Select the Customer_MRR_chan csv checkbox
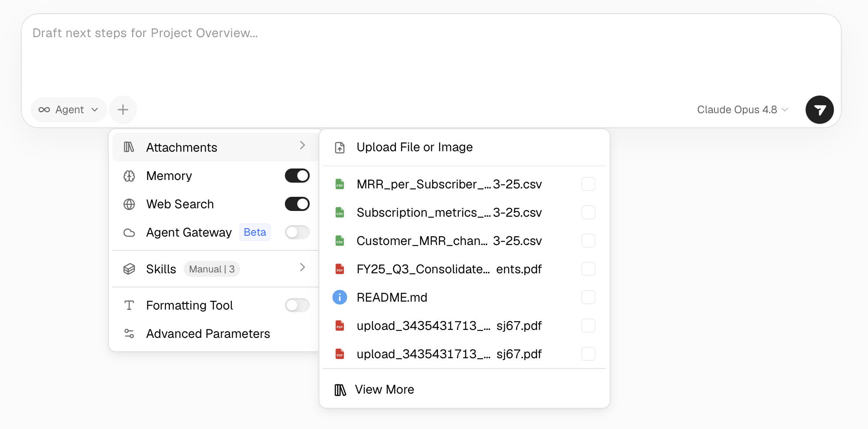The width and height of the screenshot is (868, 429). [x=588, y=241]
